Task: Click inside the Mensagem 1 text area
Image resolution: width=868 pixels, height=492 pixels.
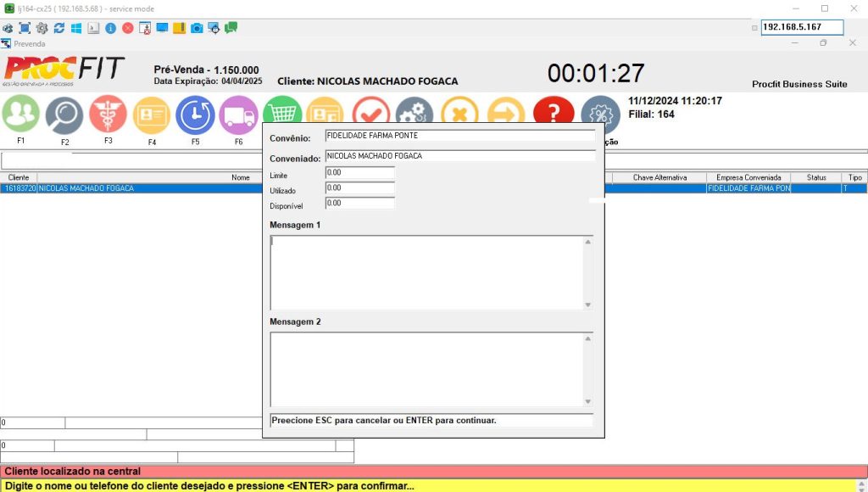Action: tap(426, 272)
